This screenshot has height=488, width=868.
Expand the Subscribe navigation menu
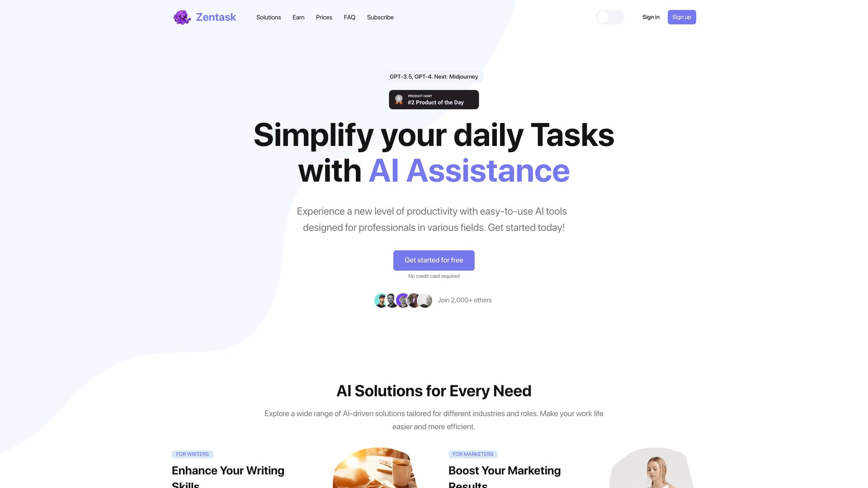(x=380, y=17)
